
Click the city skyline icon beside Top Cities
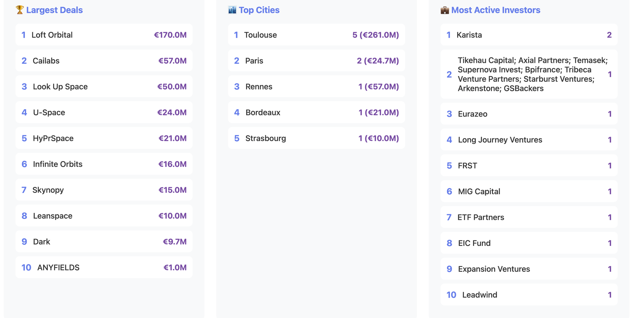click(x=232, y=10)
